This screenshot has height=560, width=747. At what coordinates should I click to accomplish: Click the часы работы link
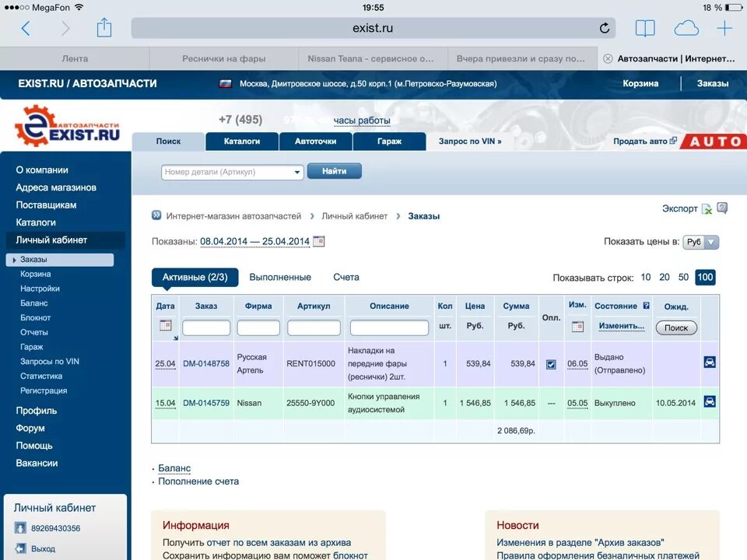(x=362, y=121)
